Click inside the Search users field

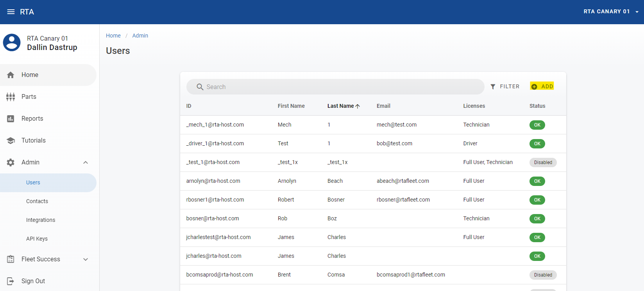340,87
